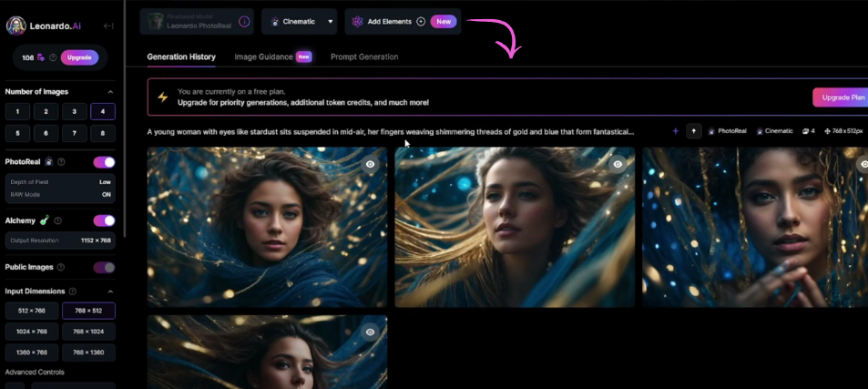Viewport: 868px width, 389px height.
Task: Click the purple plus icon by prompt
Action: pos(675,131)
